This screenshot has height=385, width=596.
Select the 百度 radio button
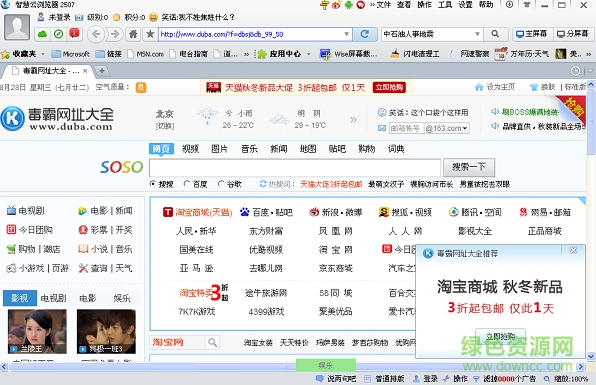pos(186,184)
